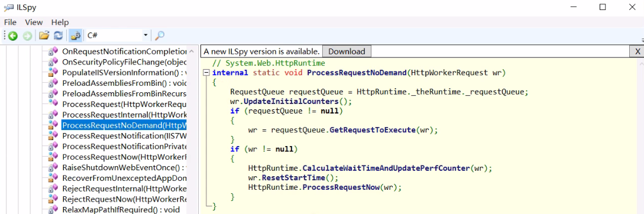Click method icon beside PopulateIISVersionInformation

[x=53, y=72]
